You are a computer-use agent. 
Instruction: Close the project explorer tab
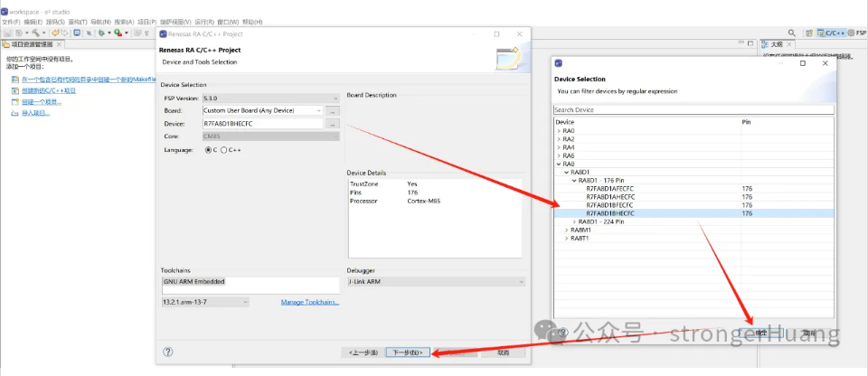(59, 44)
